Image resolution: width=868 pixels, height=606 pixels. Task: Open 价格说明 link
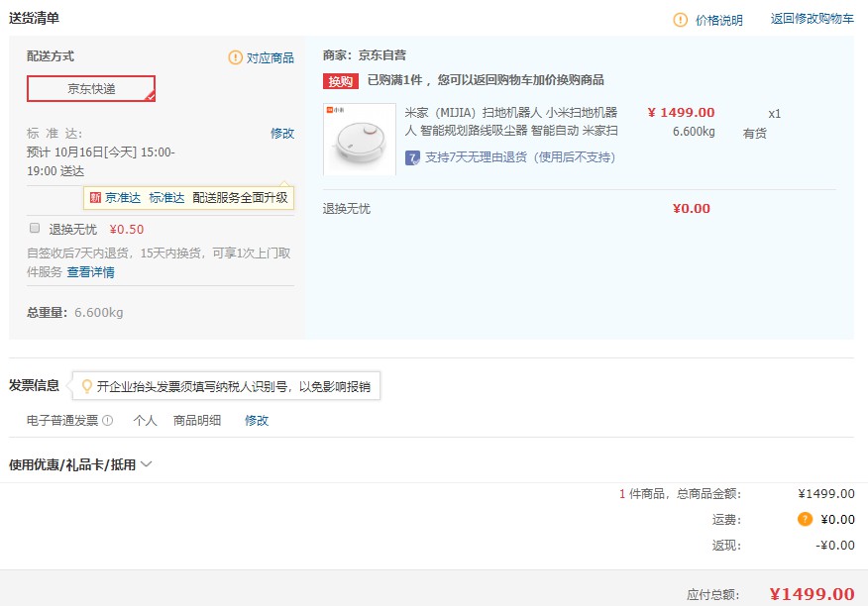pyautogui.click(x=718, y=21)
